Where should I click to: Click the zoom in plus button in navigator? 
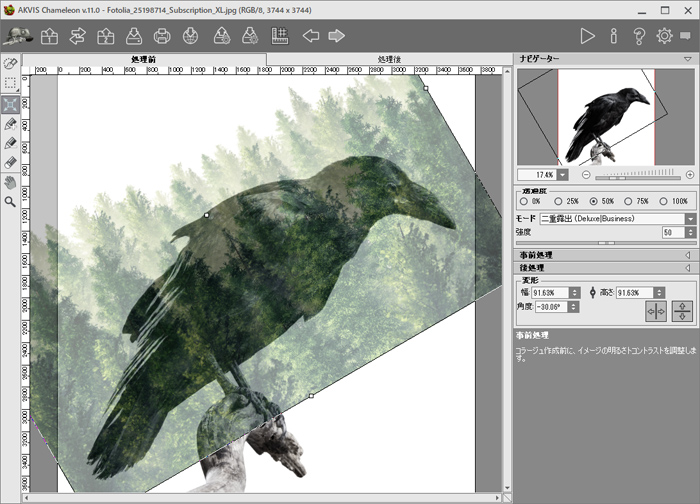tap(690, 175)
